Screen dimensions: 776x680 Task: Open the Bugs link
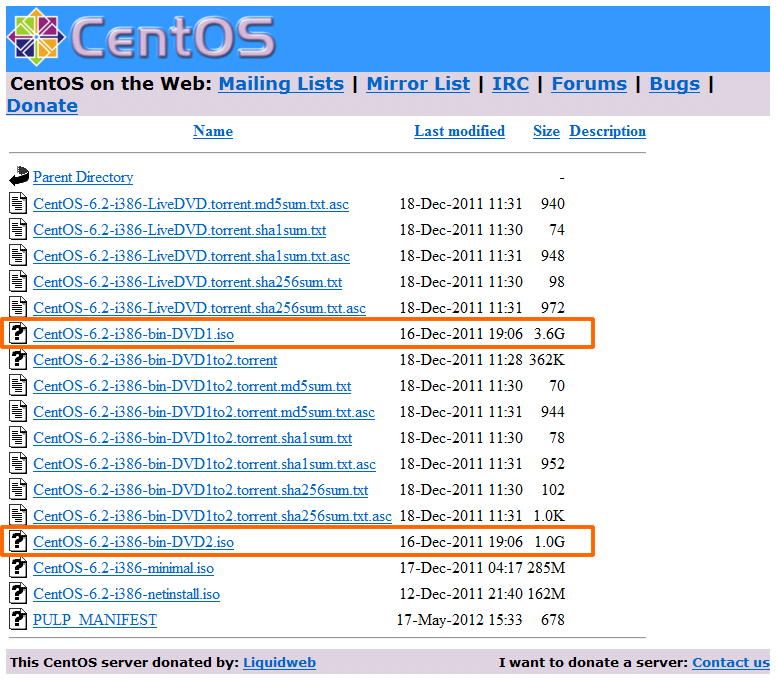point(675,84)
